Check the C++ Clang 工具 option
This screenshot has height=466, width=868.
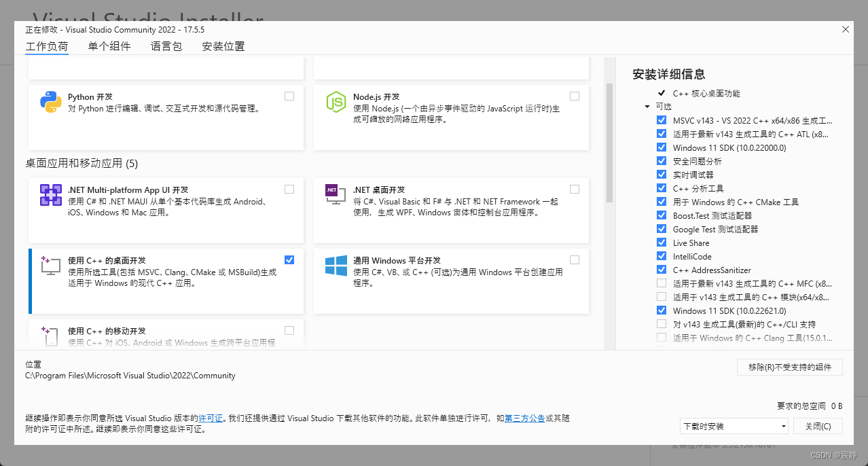(x=662, y=338)
